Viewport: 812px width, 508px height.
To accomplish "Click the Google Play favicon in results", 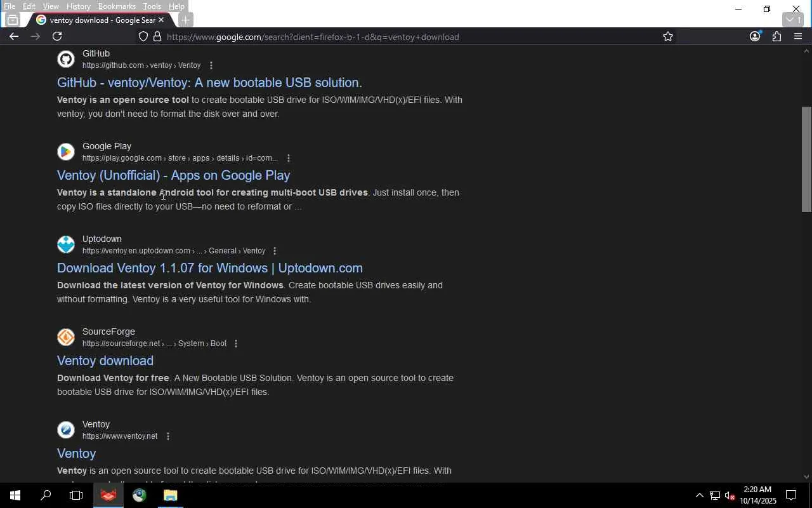I will tap(66, 152).
